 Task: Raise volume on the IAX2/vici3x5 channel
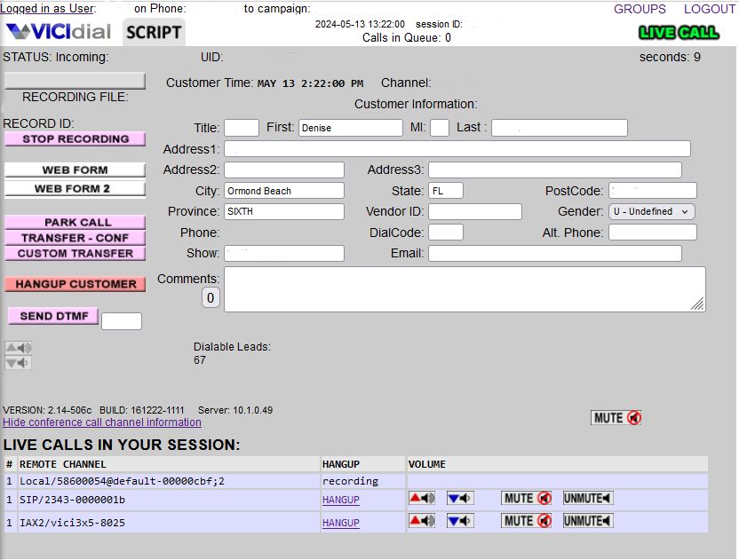coord(422,521)
